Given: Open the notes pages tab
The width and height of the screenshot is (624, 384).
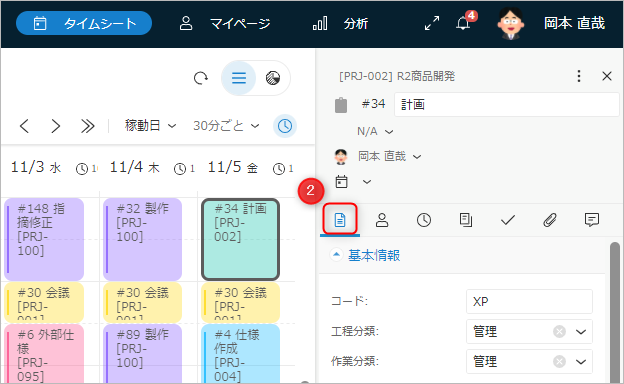Looking at the screenshot, I should [x=466, y=220].
